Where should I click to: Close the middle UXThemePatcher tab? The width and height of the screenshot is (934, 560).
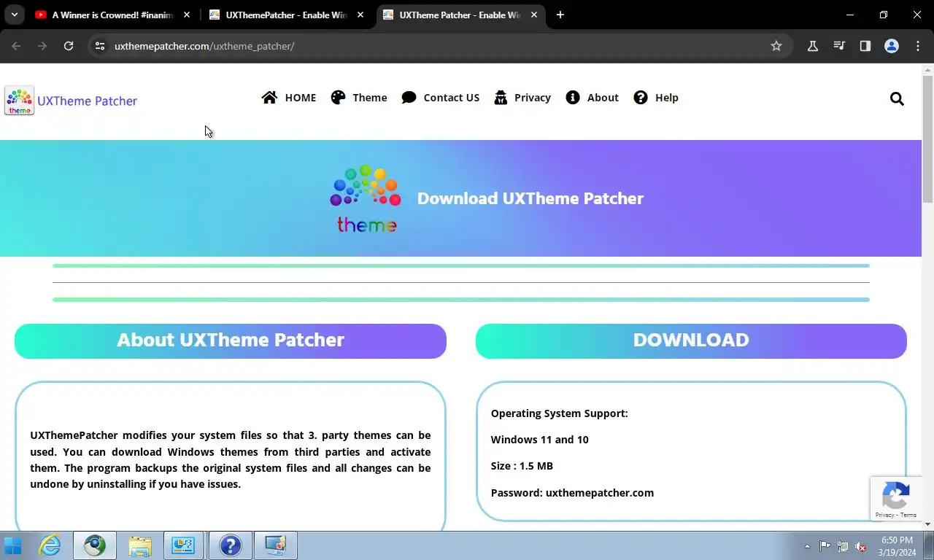(360, 15)
